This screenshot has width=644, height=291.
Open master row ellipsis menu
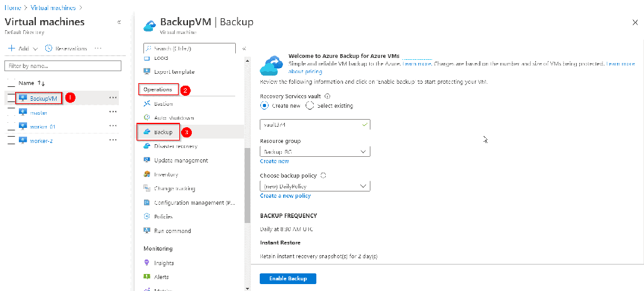[113, 112]
